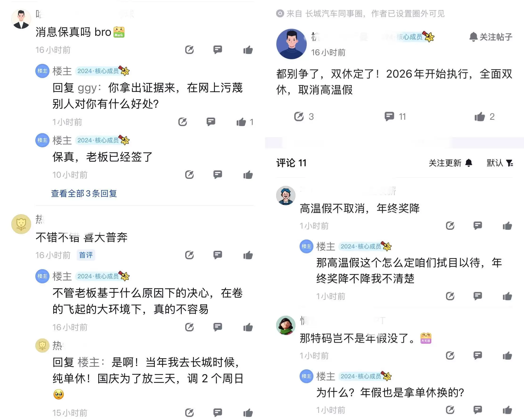The width and height of the screenshot is (524, 420).
Task: Click the 首评 tag on first comment
Action: click(x=86, y=255)
